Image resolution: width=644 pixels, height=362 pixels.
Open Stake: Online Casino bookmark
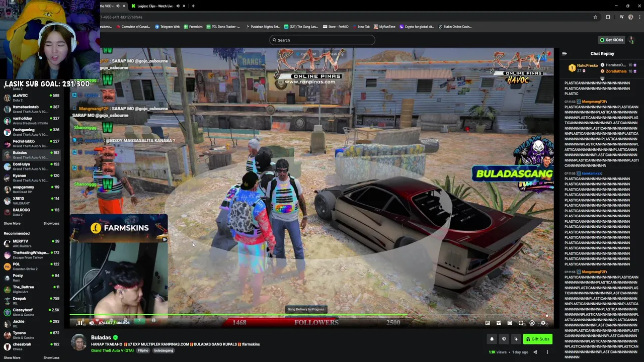click(x=455, y=27)
